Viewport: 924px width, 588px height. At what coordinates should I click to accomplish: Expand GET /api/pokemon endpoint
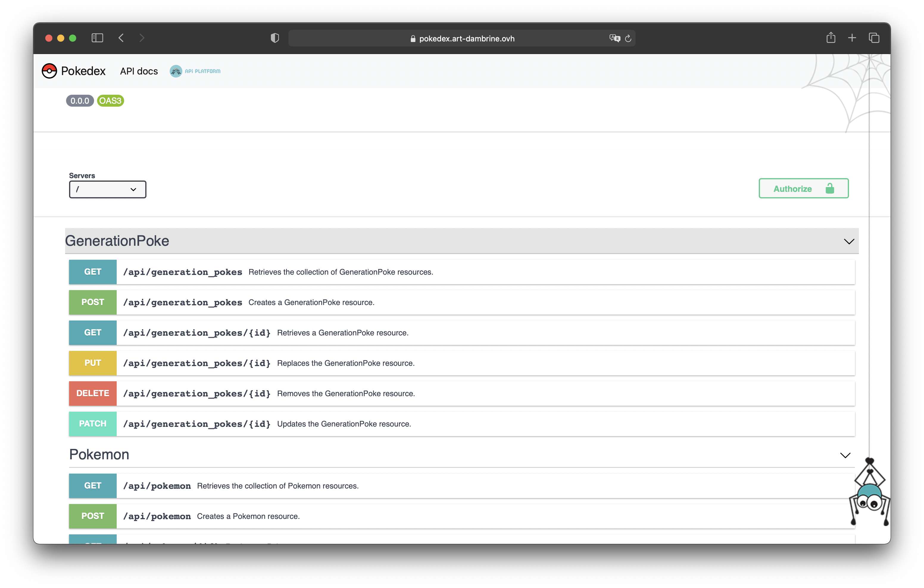click(462, 486)
